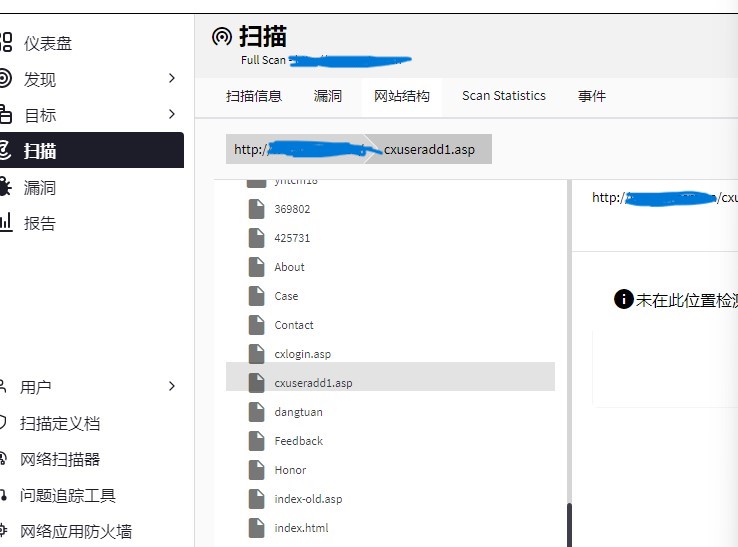Click the 扫描定义档 shield icon
Screen dimensions: 738x547
tap(3, 422)
